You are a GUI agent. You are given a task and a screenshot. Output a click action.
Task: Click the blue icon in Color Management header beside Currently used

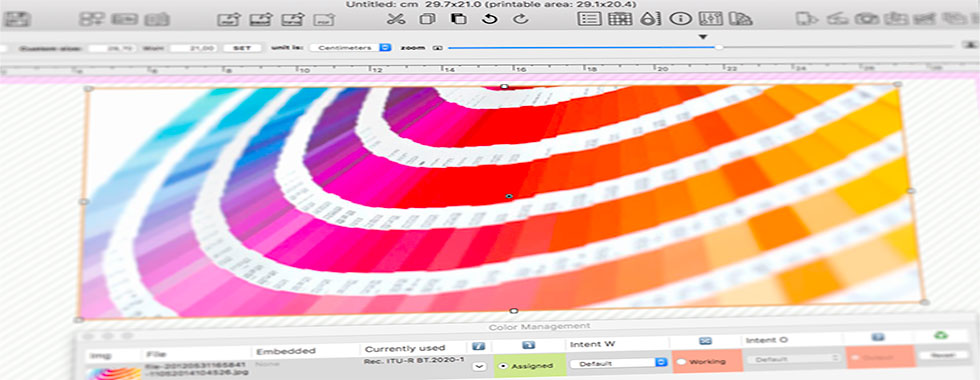point(478,346)
